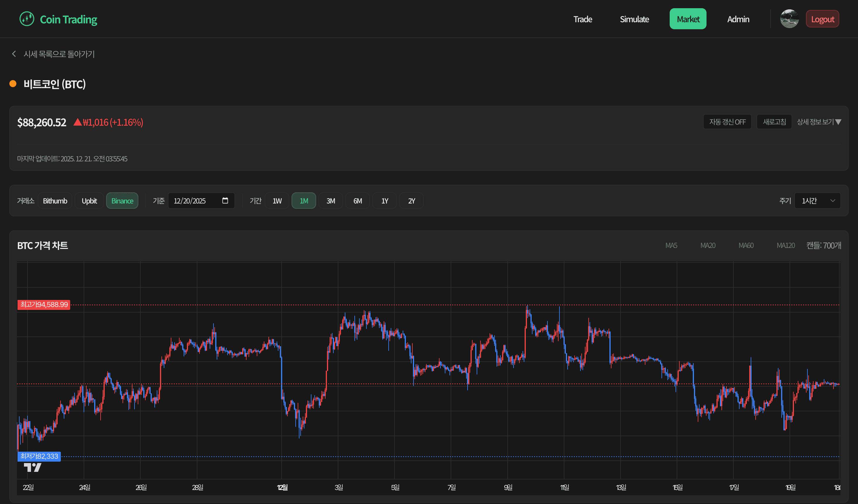
Task: Click the current price $88,260.52
Action: (42, 122)
